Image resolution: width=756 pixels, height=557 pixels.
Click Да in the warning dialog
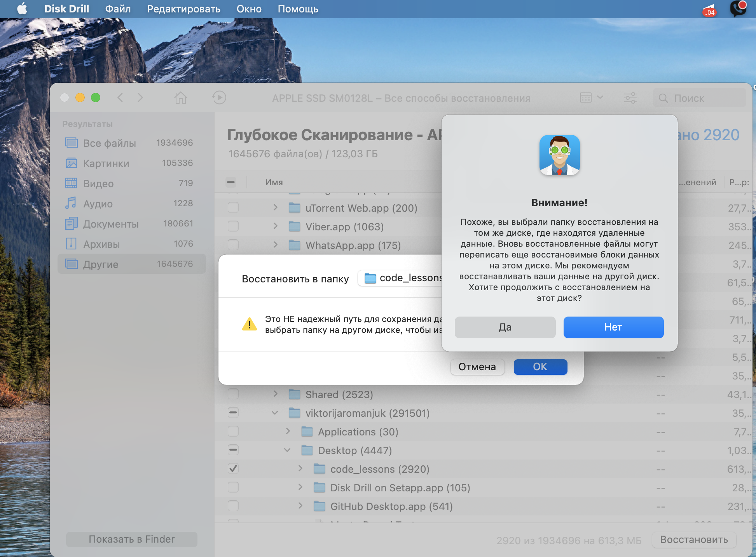point(505,327)
